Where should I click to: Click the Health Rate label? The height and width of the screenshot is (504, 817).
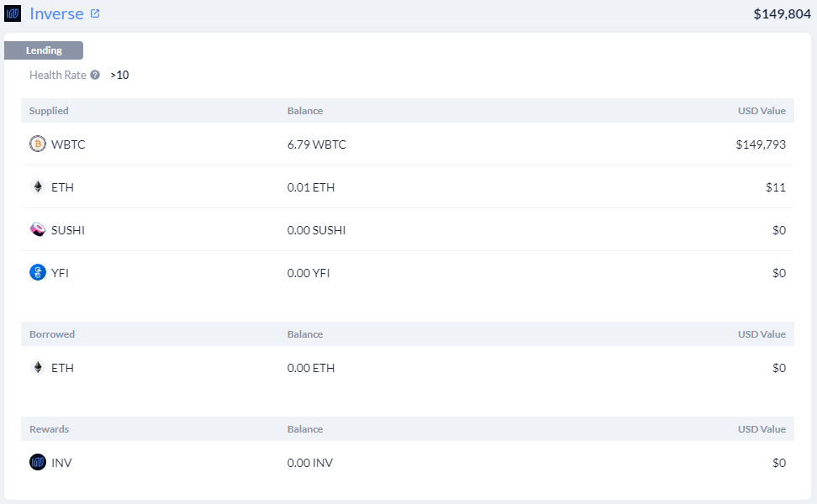[x=58, y=75]
